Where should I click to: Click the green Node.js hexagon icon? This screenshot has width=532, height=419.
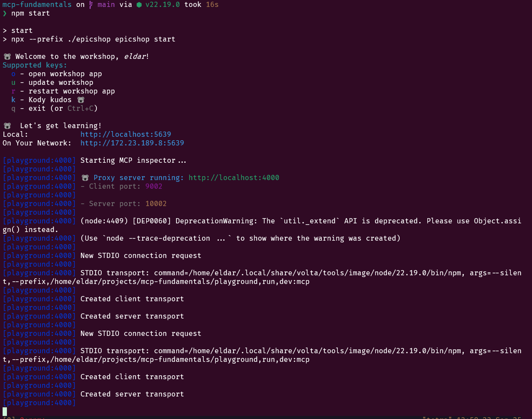(139, 5)
